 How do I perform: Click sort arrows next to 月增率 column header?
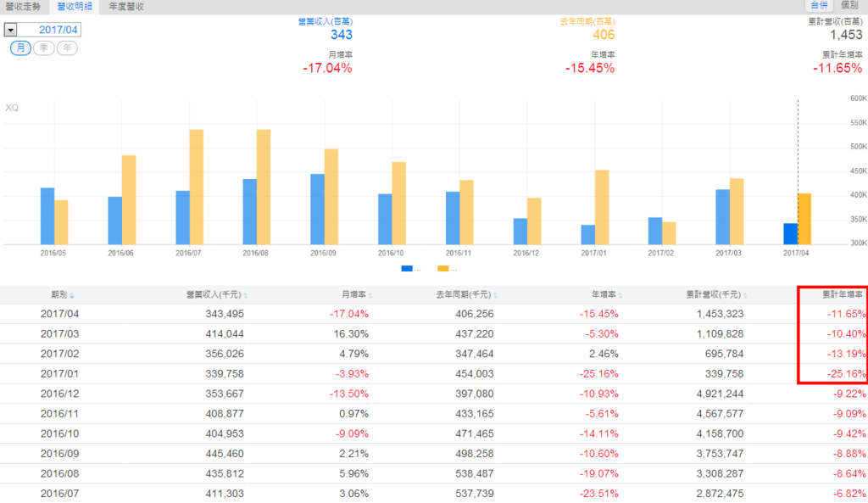pyautogui.click(x=370, y=296)
